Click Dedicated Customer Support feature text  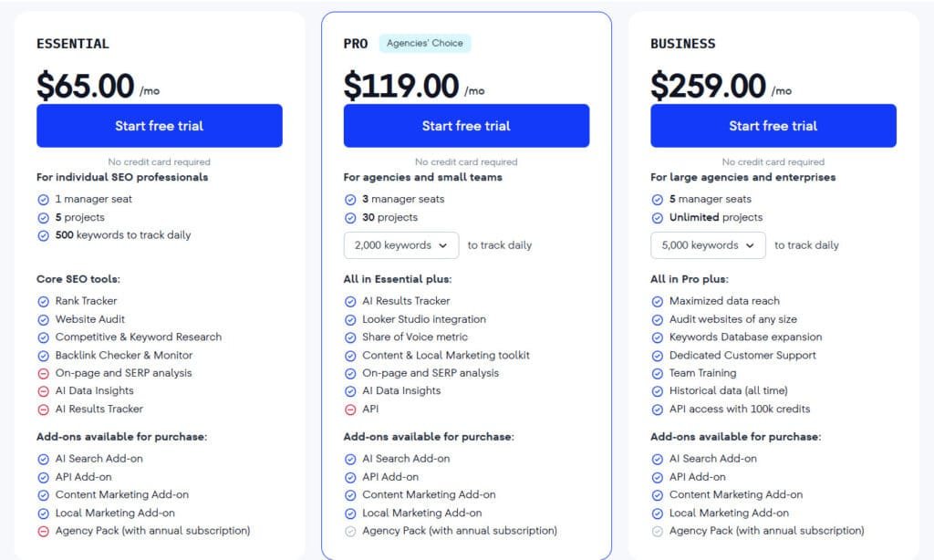742,355
